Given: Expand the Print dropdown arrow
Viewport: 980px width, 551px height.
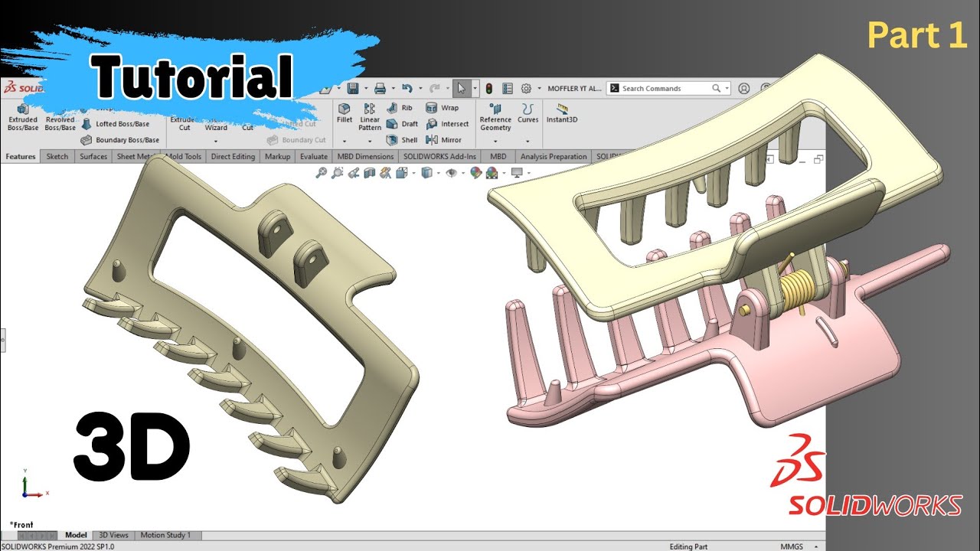Looking at the screenshot, I should [392, 89].
